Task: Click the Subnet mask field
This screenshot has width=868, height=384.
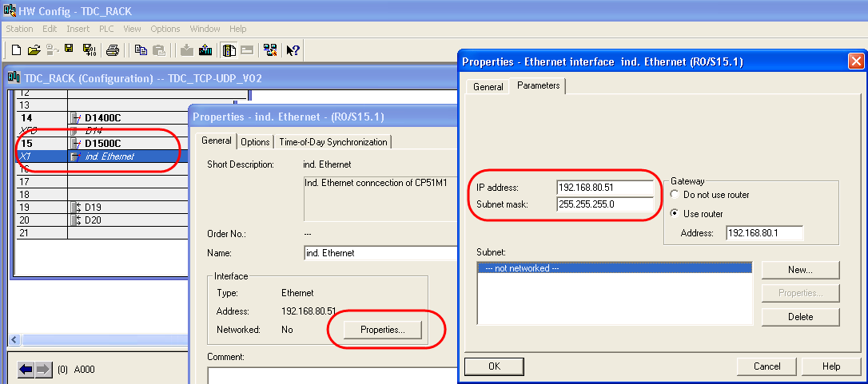Action: [605, 204]
